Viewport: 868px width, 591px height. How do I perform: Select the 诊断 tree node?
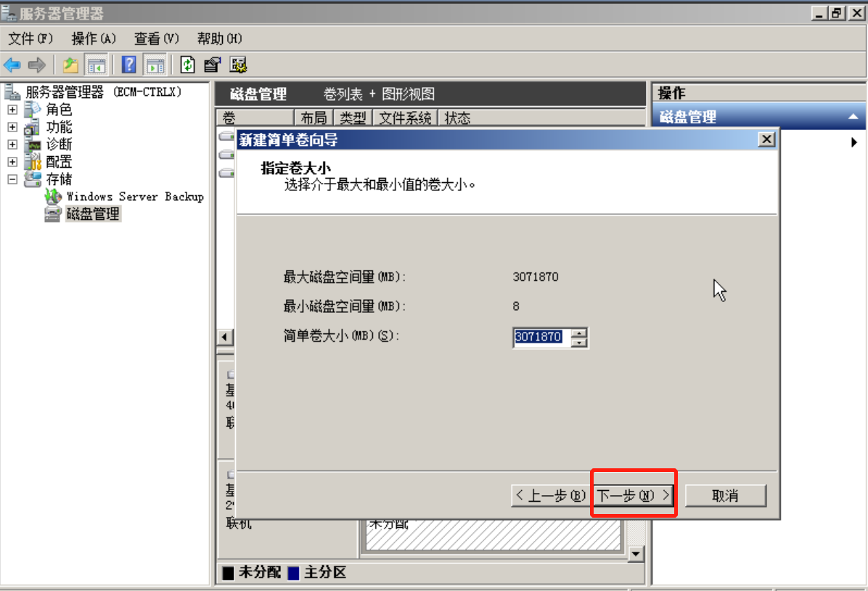pyautogui.click(x=59, y=144)
